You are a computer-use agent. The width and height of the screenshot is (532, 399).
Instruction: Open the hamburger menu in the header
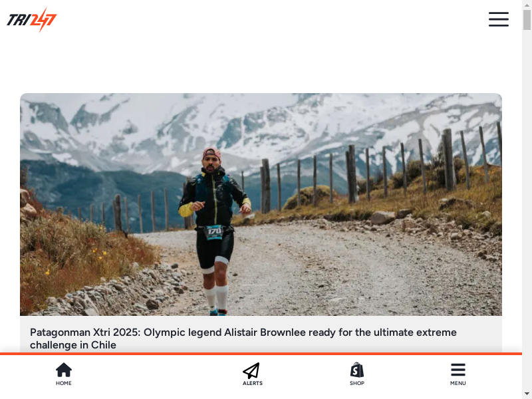pos(498,19)
